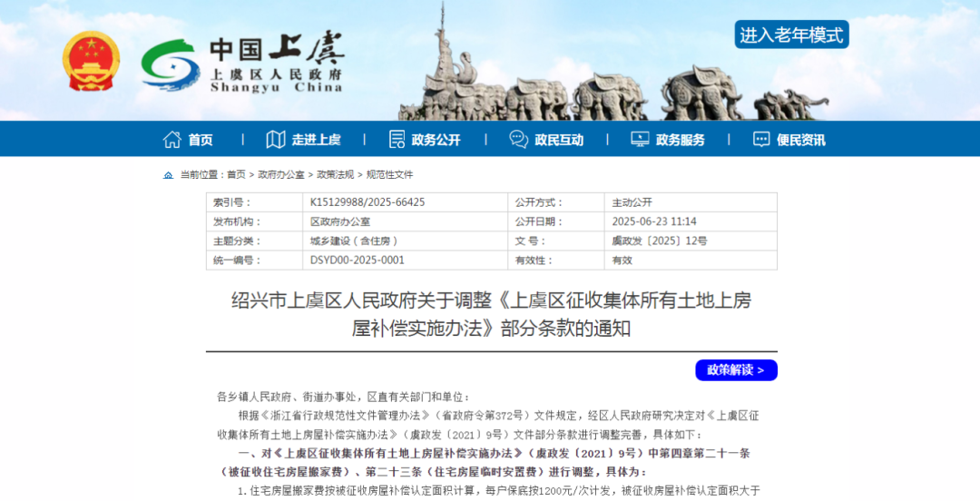Click the document icon beside 政务公开

[397, 140]
